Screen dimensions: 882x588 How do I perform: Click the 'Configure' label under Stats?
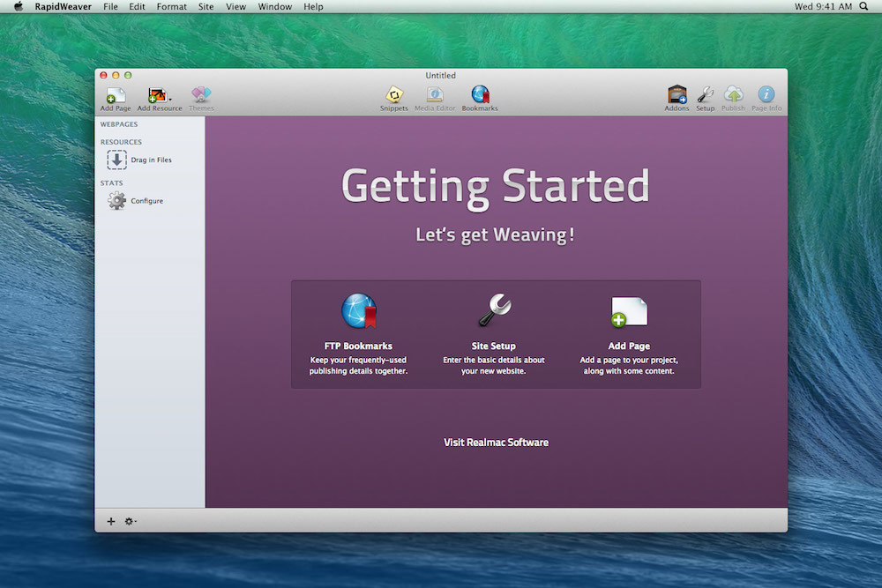point(146,201)
